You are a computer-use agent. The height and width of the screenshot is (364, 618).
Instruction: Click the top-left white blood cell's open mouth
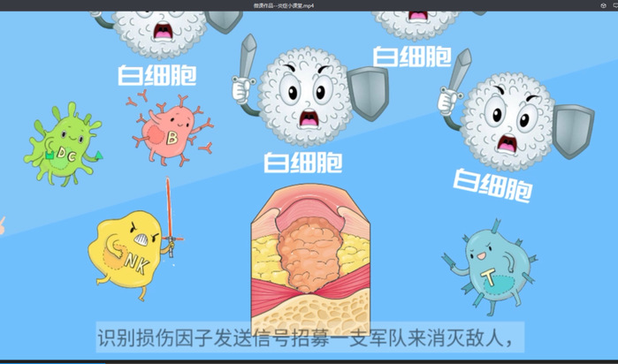164,33
